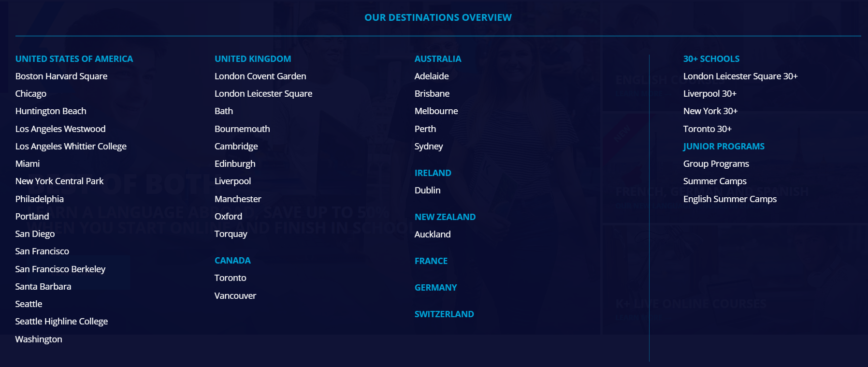
Task: Choose San Francisco Berkeley
Action: 60,269
